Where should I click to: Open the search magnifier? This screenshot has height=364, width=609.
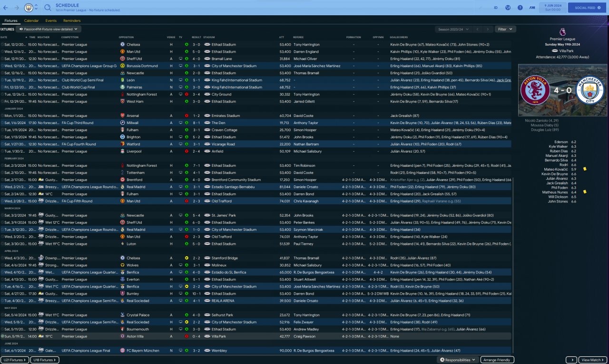[48, 8]
